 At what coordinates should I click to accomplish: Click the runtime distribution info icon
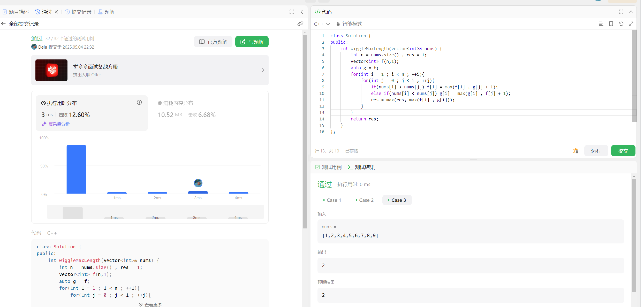(139, 103)
